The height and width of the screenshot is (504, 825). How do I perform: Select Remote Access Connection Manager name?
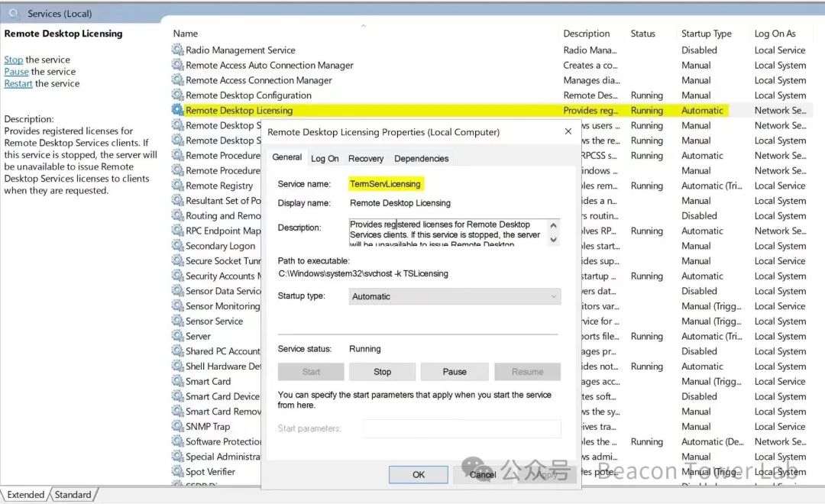coord(259,79)
